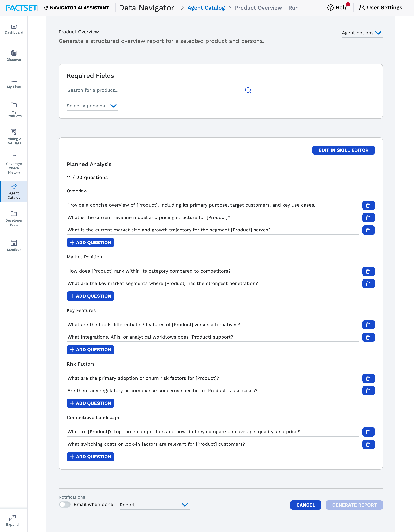The image size is (414, 532).
Task: Delete the market size and growth question
Action: point(368,230)
